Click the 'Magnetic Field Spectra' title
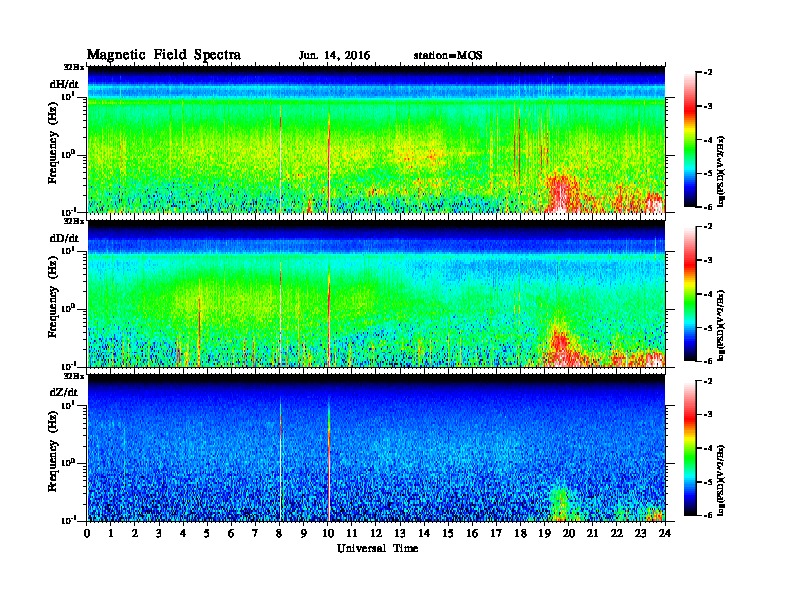Image resolution: width=792 pixels, height=612 pixels. (164, 55)
